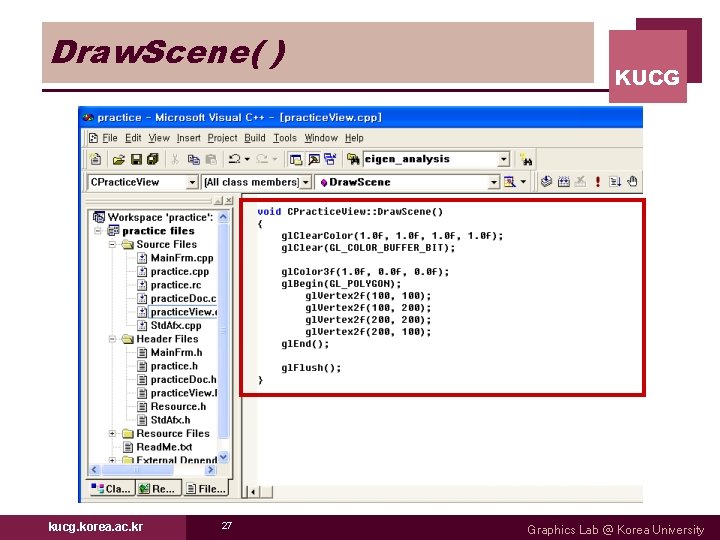Click the Find in Files binoculars icon
The width and height of the screenshot is (720, 540).
[x=353, y=159]
